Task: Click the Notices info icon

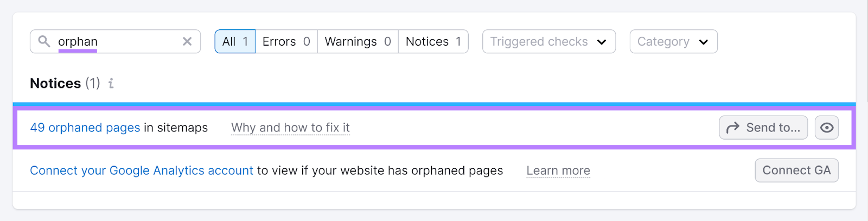Action: click(111, 83)
